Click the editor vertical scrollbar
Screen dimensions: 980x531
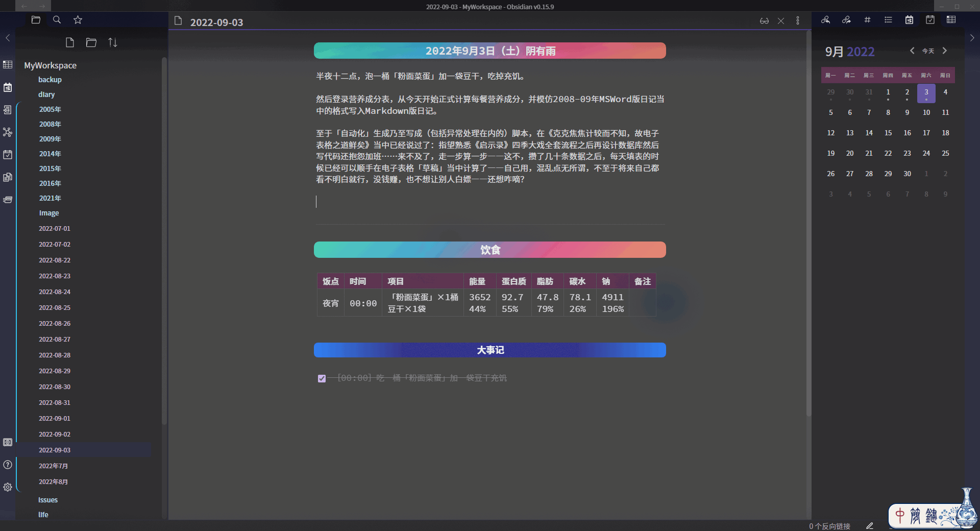point(808,225)
